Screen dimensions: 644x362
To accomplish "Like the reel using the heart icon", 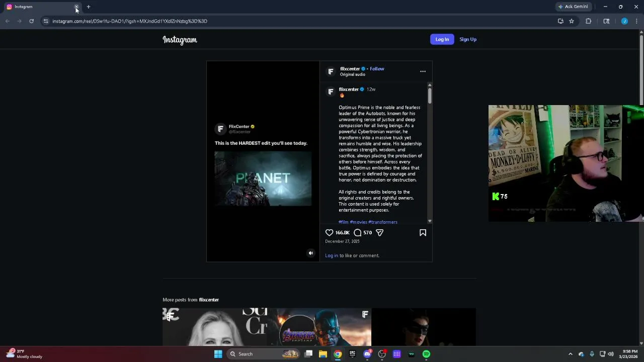I will click(329, 233).
